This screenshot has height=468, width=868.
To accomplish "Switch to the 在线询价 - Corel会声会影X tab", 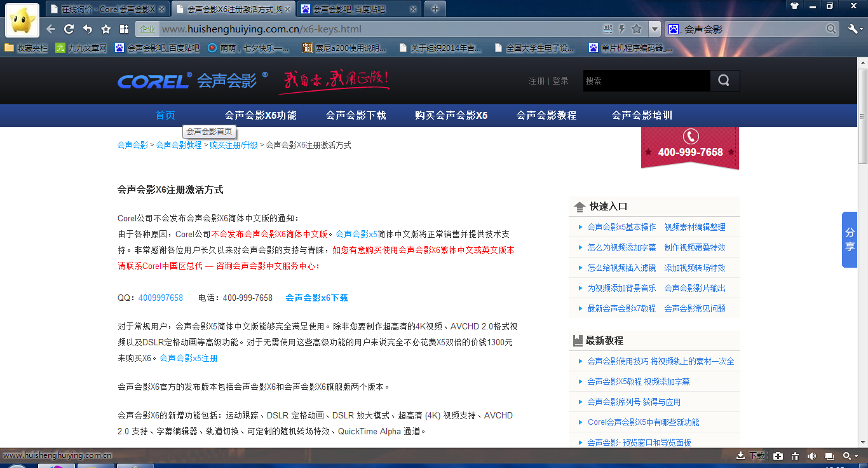I will tap(107, 9).
